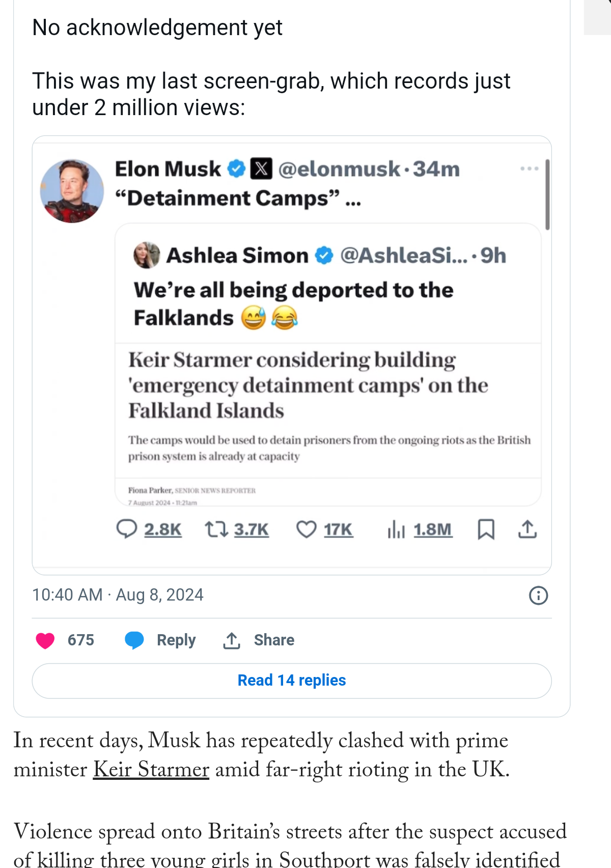Click the 10:40 AM · Aug 8, 2024 timestamp
611x868 pixels.
[118, 595]
